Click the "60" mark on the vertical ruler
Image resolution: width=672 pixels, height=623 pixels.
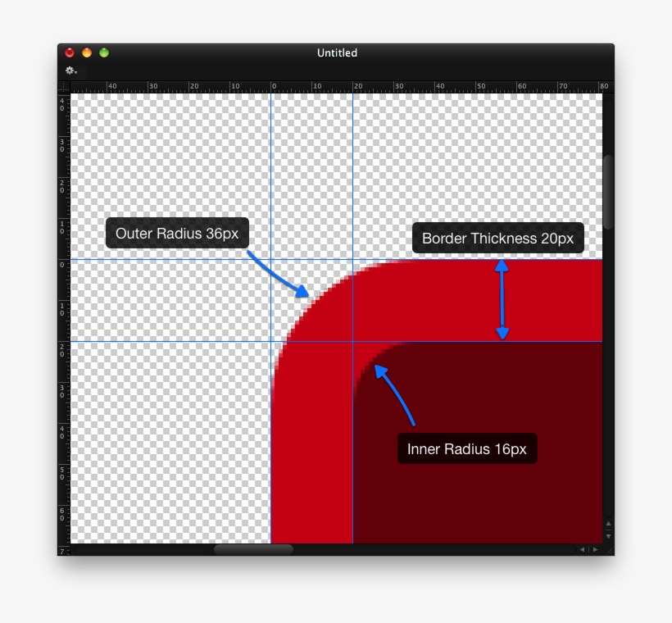coord(62,515)
